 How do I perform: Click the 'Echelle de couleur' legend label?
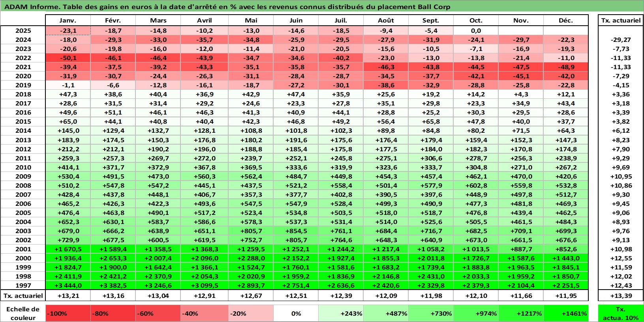tap(23, 313)
